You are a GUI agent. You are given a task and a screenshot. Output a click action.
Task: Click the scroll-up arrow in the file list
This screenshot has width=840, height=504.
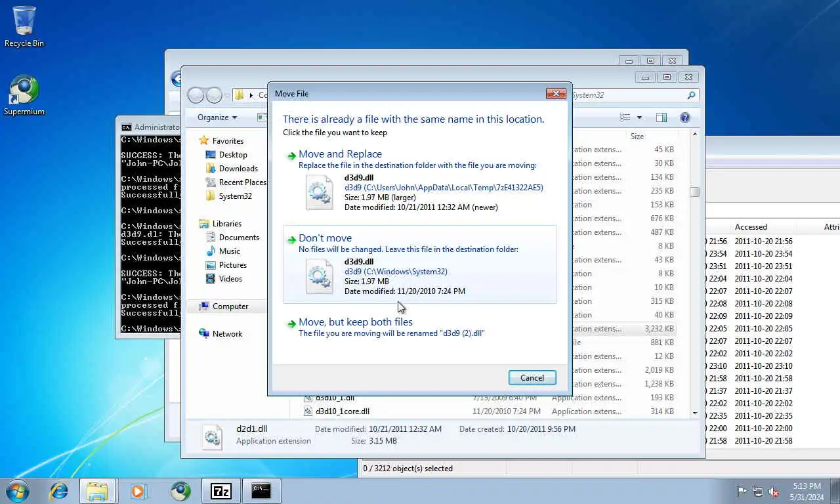pyautogui.click(x=694, y=135)
